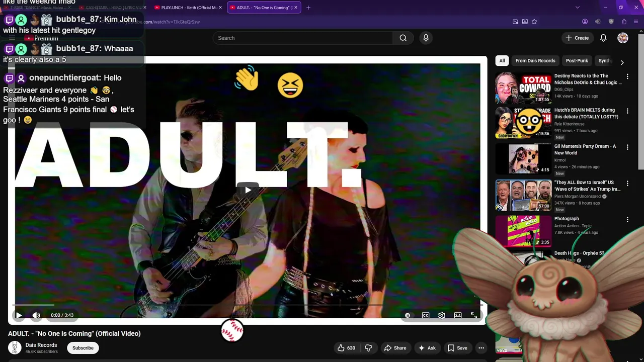Open Hutch's BRAIN MELTS video title
Viewport: 644px width, 362px height.
coord(586,113)
